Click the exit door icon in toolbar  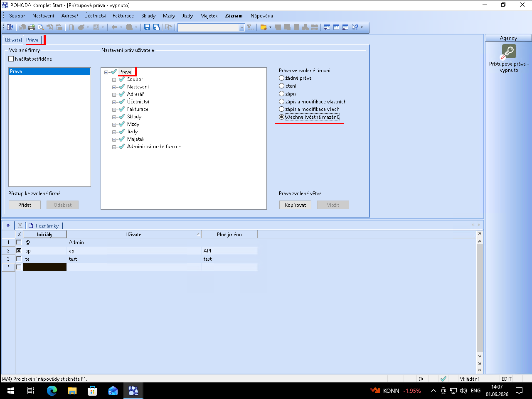point(10,27)
